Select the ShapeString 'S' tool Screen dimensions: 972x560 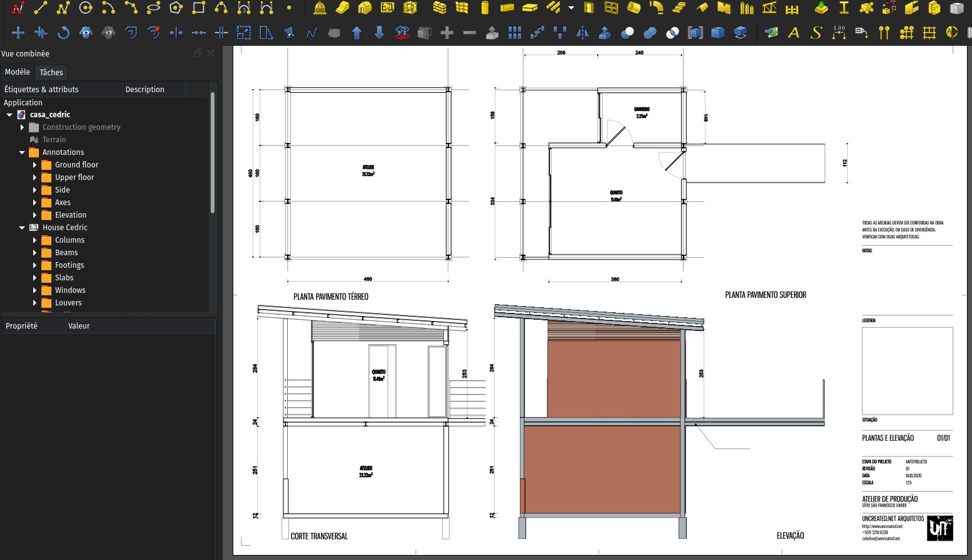816,33
